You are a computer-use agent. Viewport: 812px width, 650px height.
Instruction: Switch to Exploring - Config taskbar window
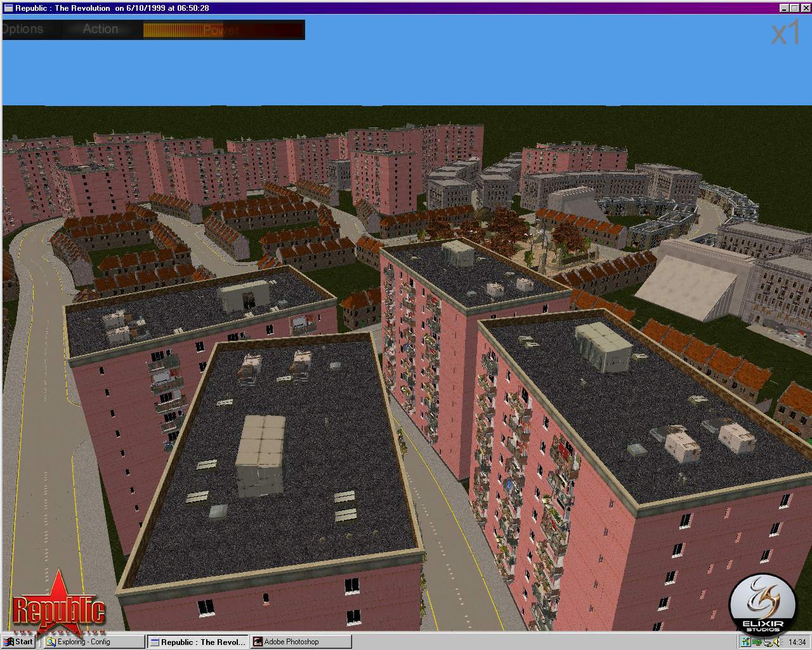click(94, 642)
